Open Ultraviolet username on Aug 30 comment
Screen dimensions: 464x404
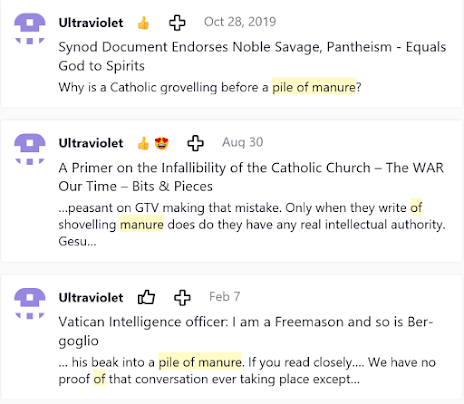[91, 143]
